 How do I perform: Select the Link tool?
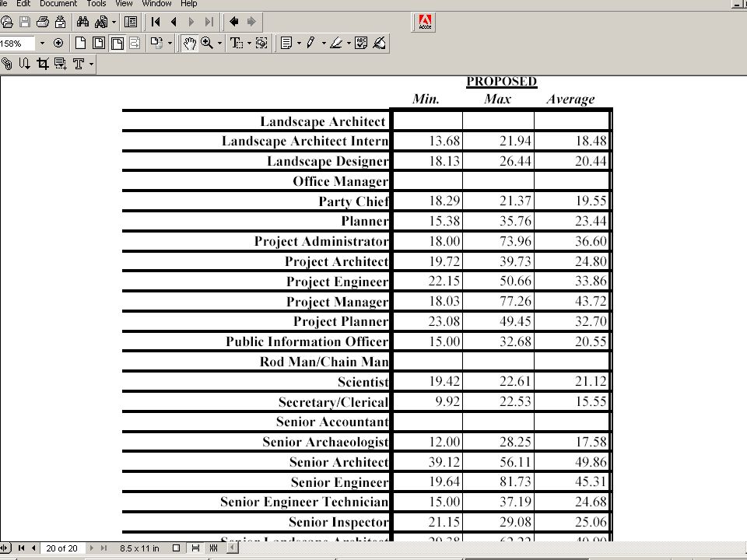pos(7,64)
